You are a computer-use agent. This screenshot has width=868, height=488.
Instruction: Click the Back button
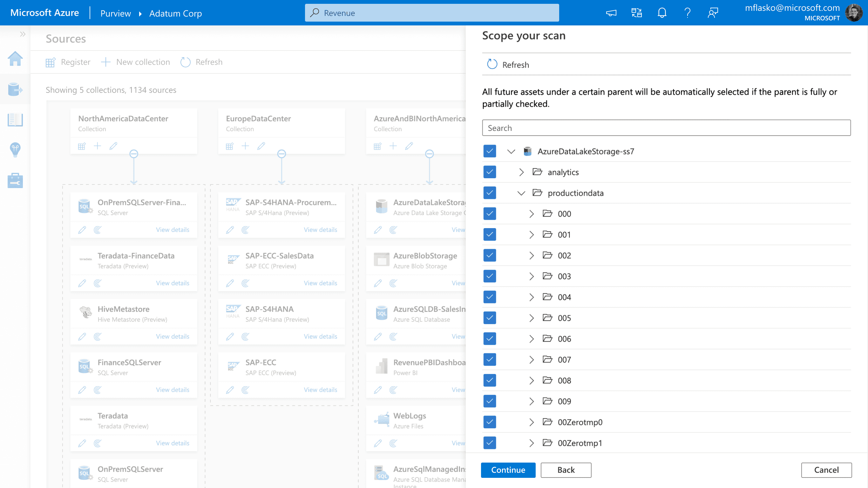[x=566, y=470]
